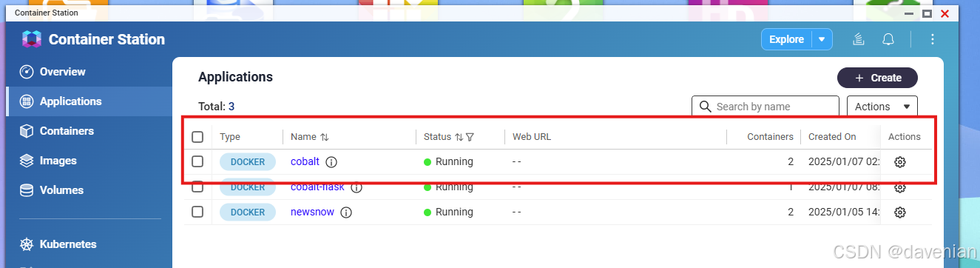Toggle the select-all checkbox in table header

(x=197, y=137)
